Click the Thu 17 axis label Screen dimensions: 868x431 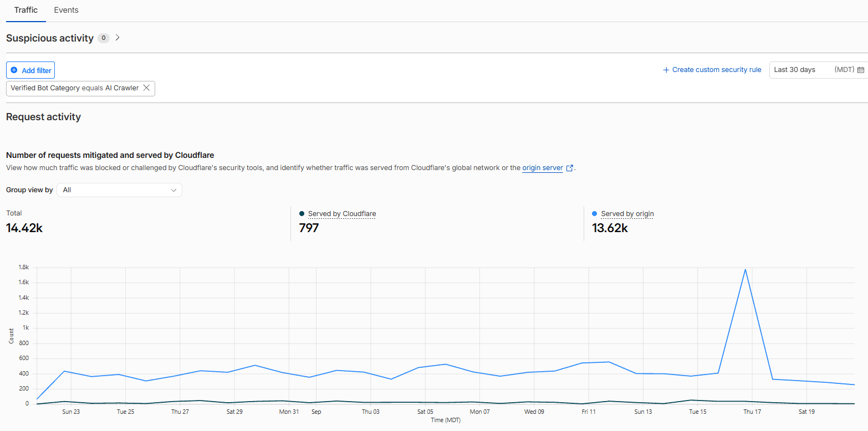tap(752, 412)
